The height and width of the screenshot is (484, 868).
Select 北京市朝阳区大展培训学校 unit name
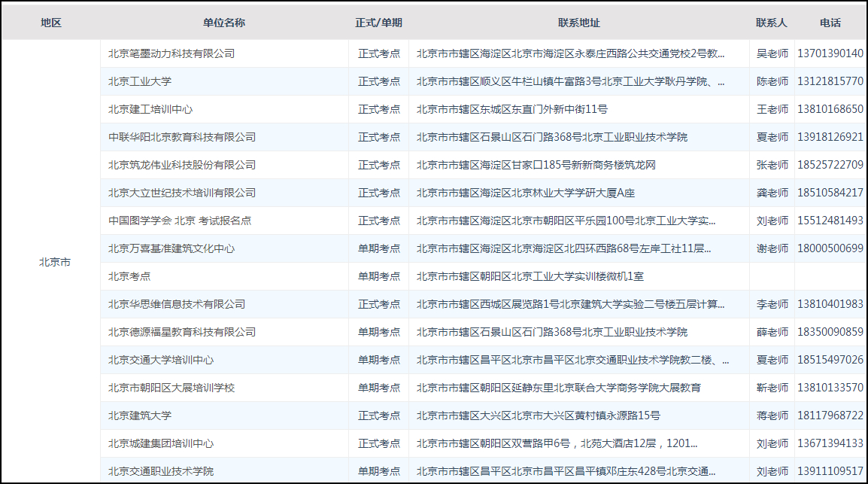pyautogui.click(x=171, y=388)
